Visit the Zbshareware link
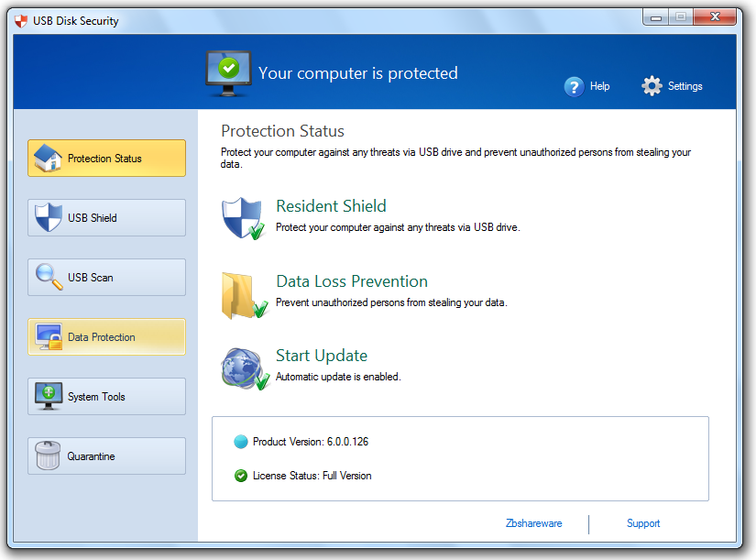Screen dimensions: 756x560 pyautogui.click(x=533, y=523)
